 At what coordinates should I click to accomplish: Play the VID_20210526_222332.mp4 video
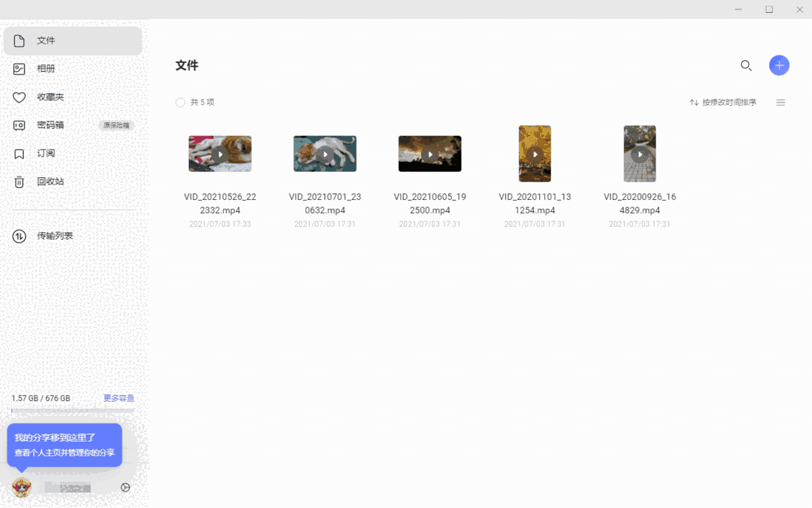click(220, 154)
